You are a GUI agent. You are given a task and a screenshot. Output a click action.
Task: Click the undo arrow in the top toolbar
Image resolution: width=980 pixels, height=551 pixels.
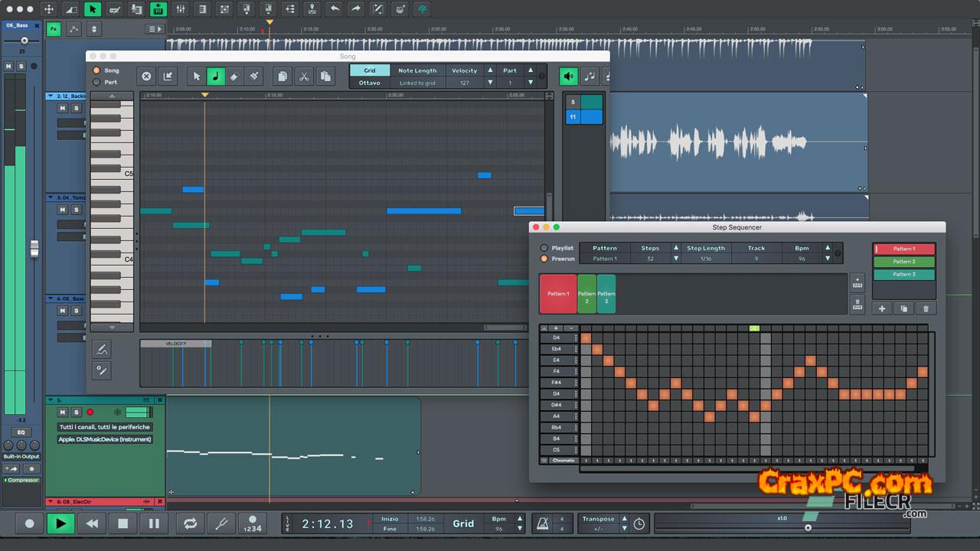[x=335, y=9]
